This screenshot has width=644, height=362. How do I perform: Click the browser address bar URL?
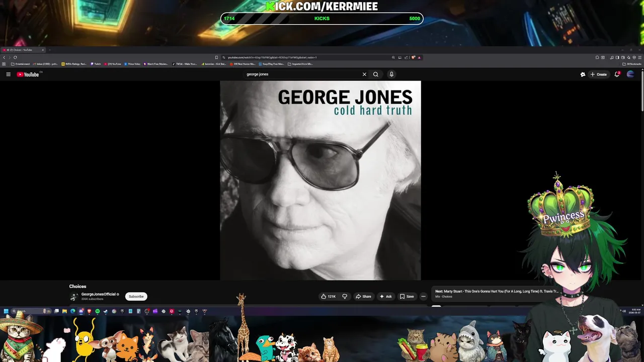coord(272,57)
